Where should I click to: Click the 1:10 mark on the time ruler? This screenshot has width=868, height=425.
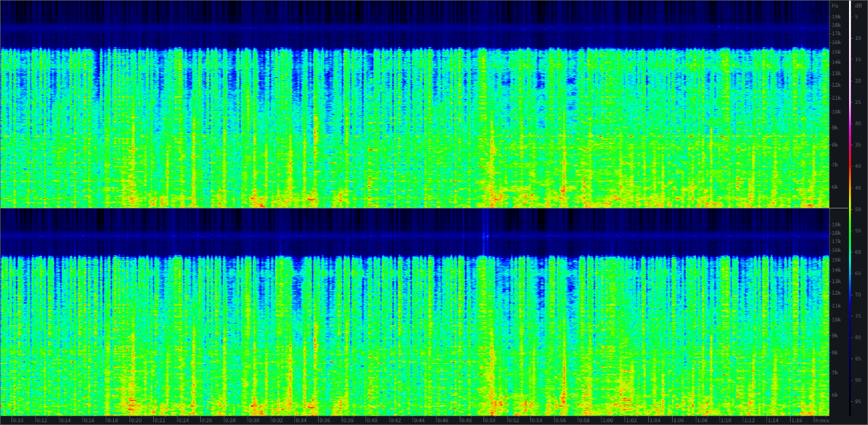[726, 420]
